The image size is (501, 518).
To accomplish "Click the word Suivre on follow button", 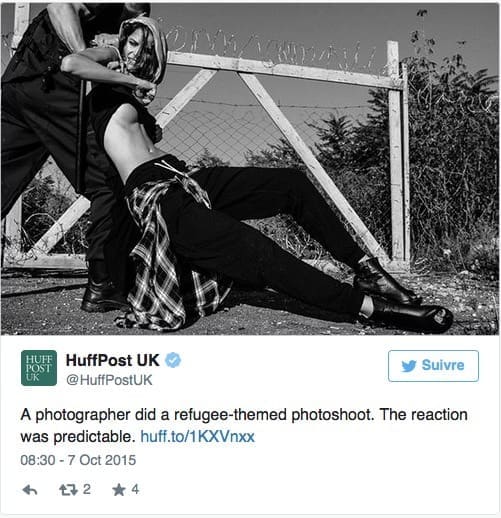I will click(x=443, y=365).
